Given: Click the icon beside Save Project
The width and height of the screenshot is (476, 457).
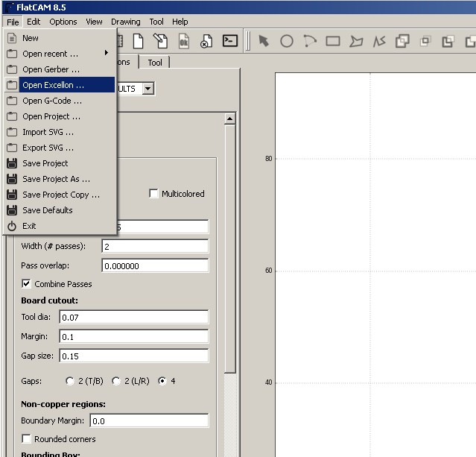Looking at the screenshot, I should (x=12, y=163).
